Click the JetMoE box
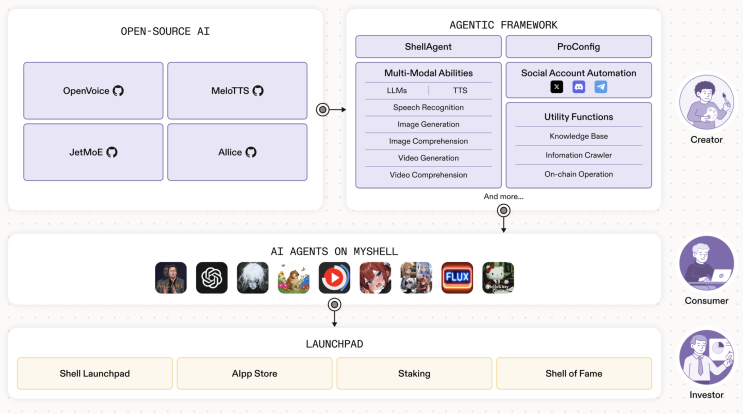The height and width of the screenshot is (414, 743). click(x=93, y=152)
